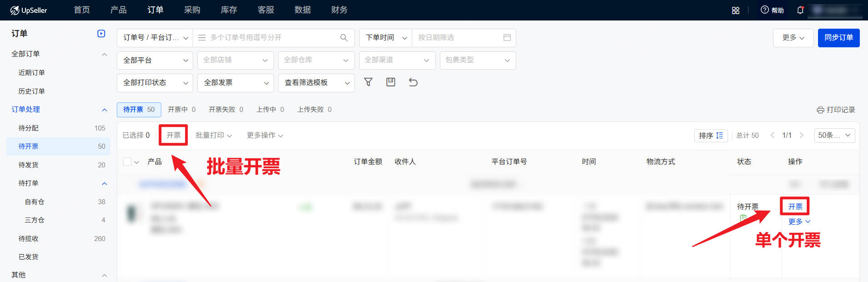Go to previous page arrow
868x282 pixels.
click(x=772, y=135)
